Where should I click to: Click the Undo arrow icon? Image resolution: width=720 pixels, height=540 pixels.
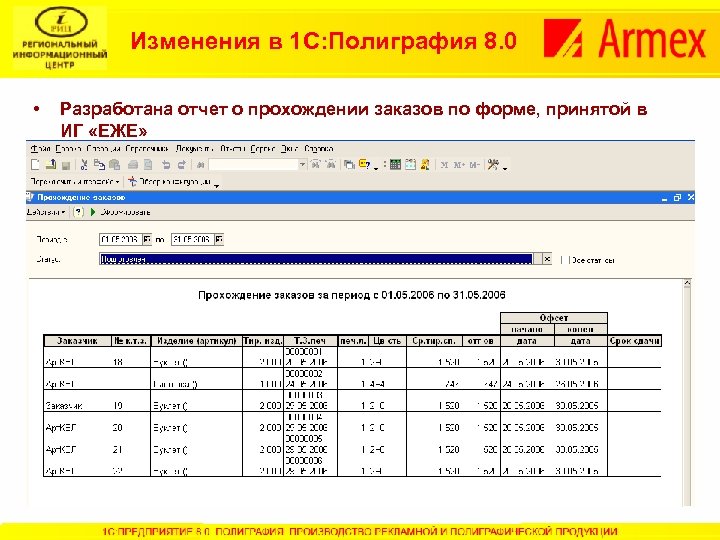pyautogui.click(x=166, y=165)
